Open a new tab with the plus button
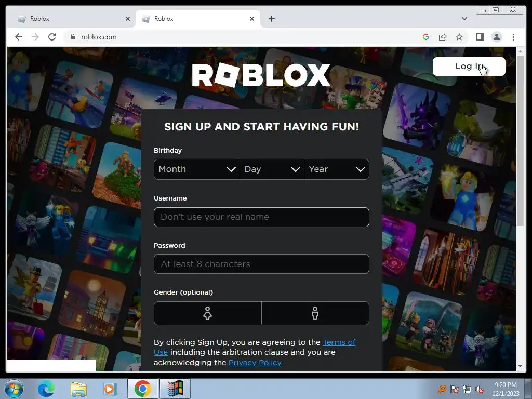This screenshot has height=399, width=532. (271, 19)
